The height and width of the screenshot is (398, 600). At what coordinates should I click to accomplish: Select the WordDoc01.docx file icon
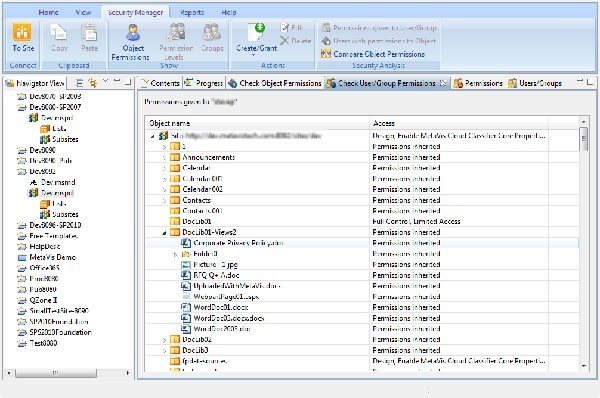pyautogui.click(x=186, y=307)
